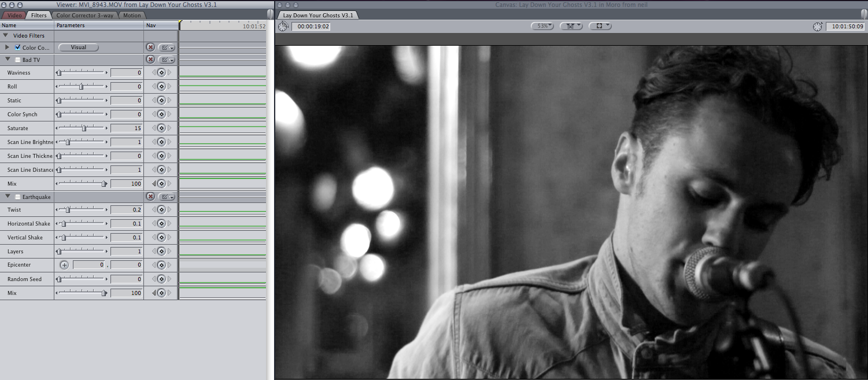Reset the Bad TV filter parameters

coord(150,60)
